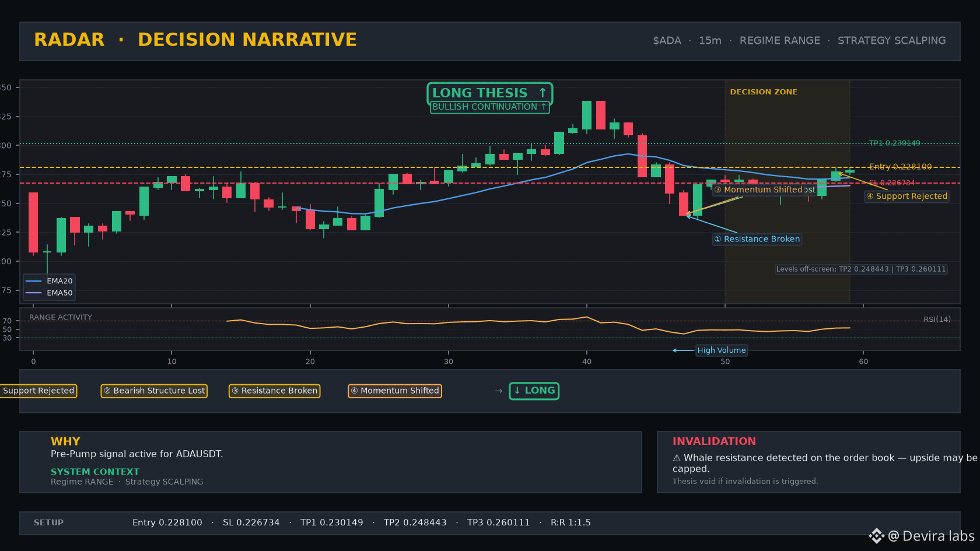Click the Levels off-screen TP2 TP3 note
980x551 pixels.
[x=861, y=269]
